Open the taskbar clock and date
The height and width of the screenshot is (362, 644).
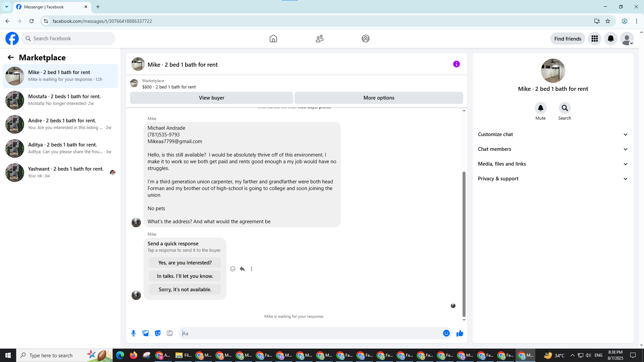(615, 355)
